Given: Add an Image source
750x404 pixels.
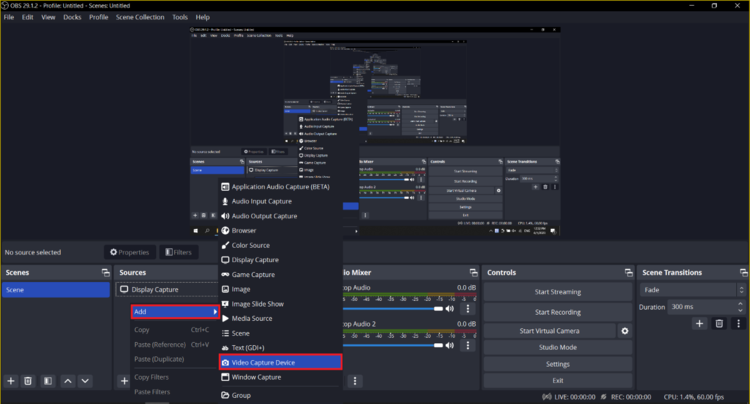Looking at the screenshot, I should point(280,289).
